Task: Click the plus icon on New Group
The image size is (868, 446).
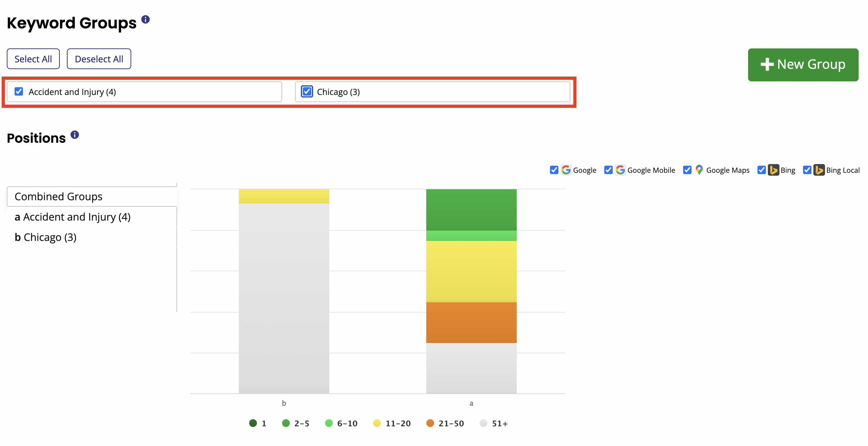Action: (767, 64)
